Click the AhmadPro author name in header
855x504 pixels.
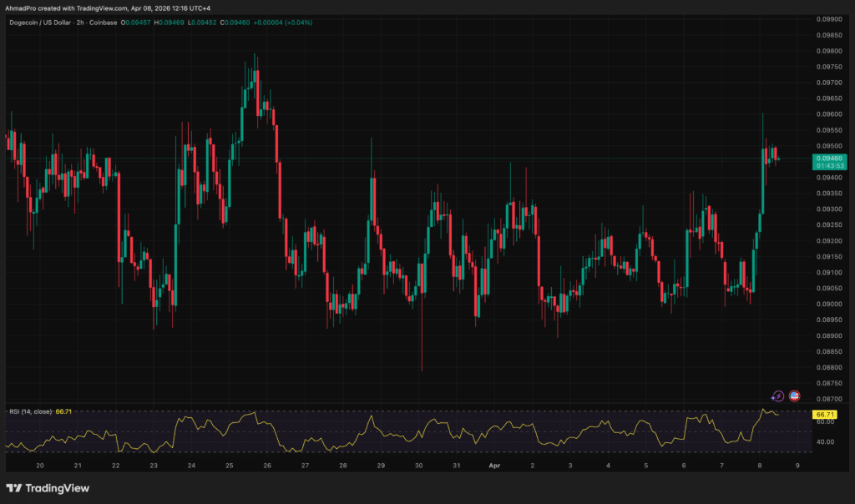[x=22, y=8]
